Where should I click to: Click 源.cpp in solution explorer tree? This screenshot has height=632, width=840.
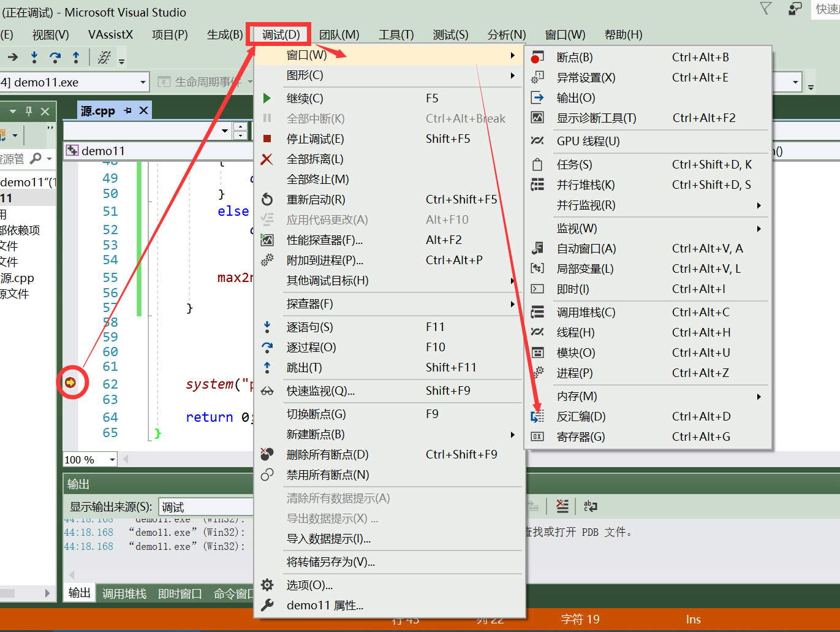click(x=17, y=278)
